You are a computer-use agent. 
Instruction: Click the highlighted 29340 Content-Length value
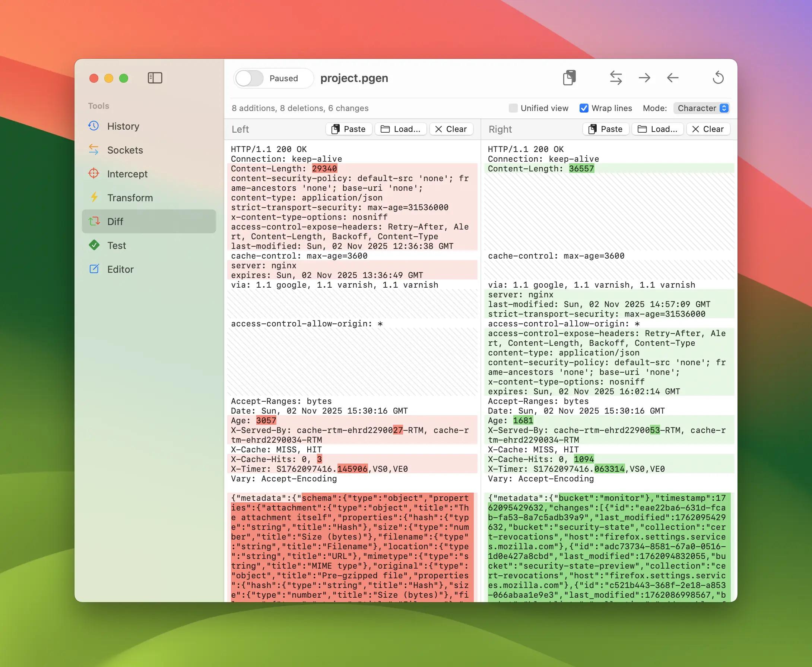(324, 169)
